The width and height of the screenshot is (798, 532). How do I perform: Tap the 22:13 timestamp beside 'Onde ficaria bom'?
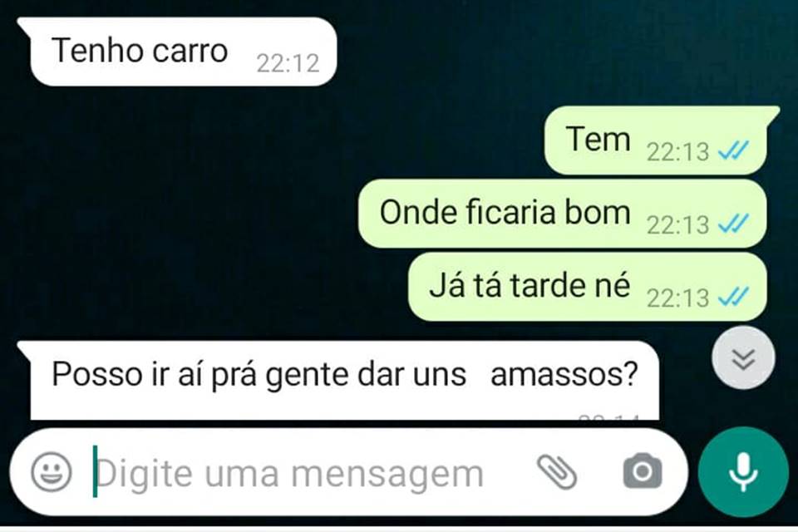click(677, 224)
